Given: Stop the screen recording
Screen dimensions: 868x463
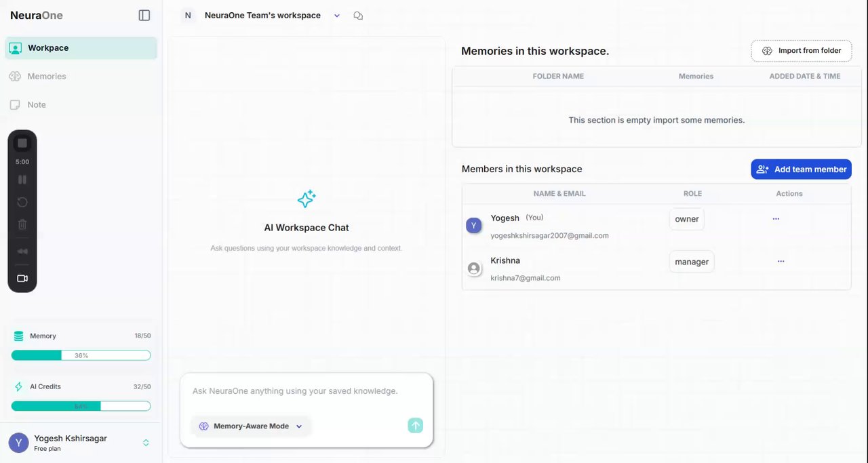Looking at the screenshot, I should click(22, 143).
